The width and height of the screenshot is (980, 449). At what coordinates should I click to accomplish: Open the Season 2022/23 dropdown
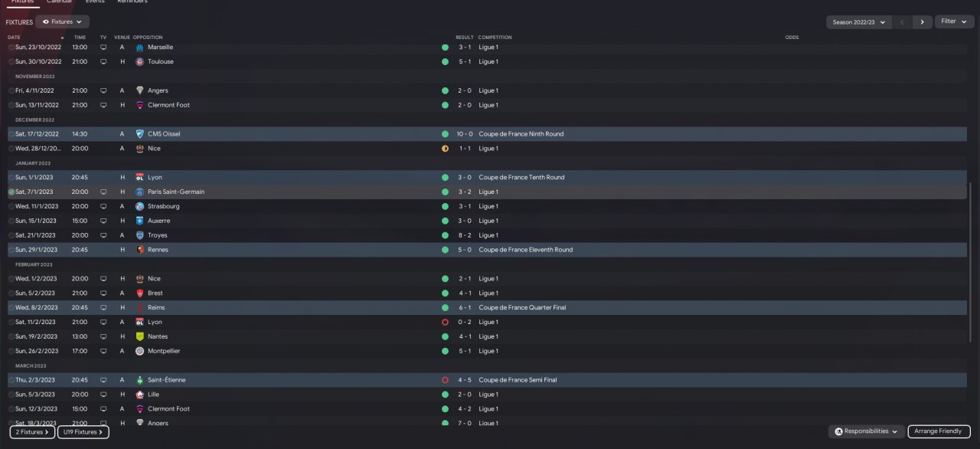click(x=858, y=22)
